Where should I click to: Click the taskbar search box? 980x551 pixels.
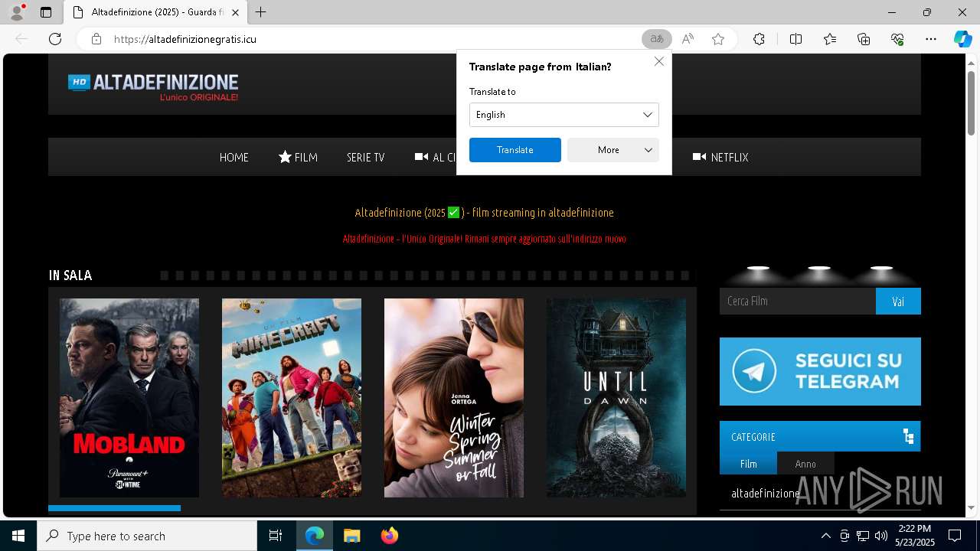tap(147, 536)
